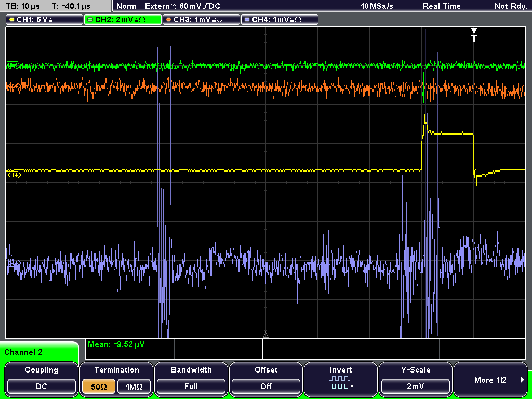This screenshot has height=399, width=532.
Task: Click the orange CH3 color dot
Action: tap(169, 20)
